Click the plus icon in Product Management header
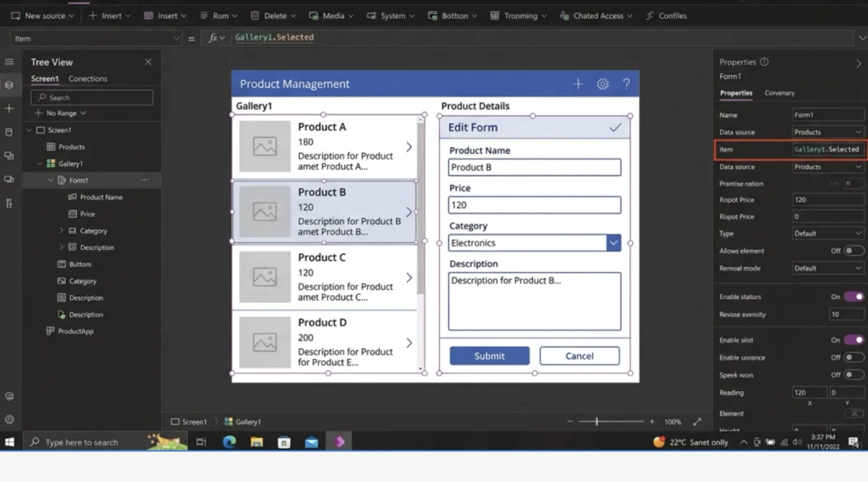Viewport: 868px width, 482px height. [578, 84]
